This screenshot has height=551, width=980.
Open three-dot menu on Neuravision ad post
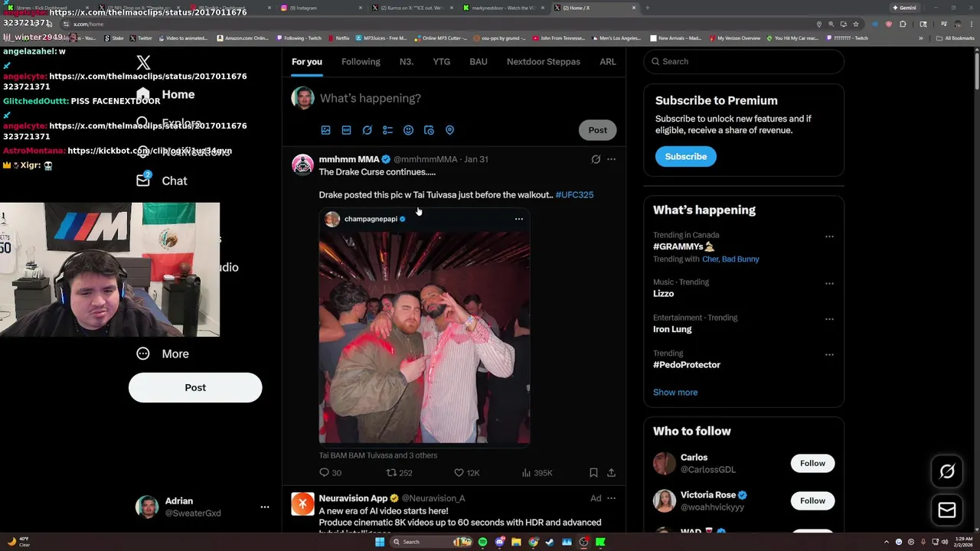coord(611,498)
